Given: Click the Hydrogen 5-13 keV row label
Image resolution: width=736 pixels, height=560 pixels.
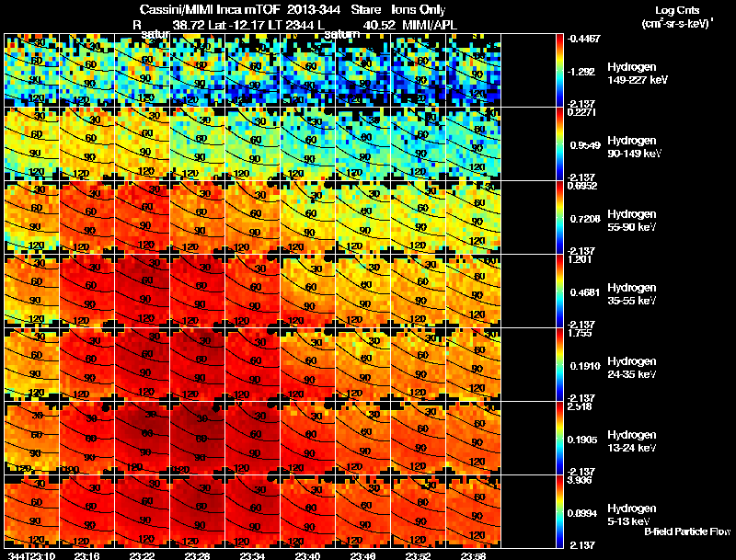Looking at the screenshot, I should click(x=632, y=515).
